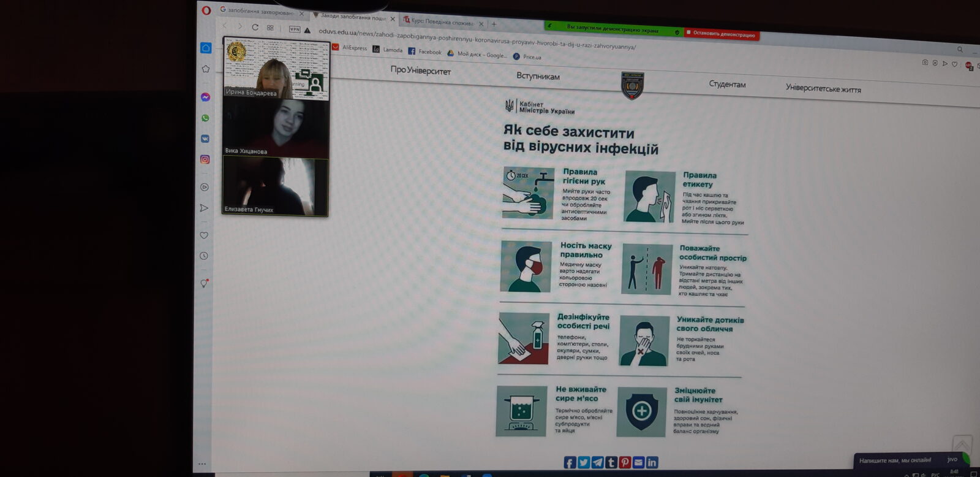The width and height of the screenshot is (980, 477).
Task: Expand the Про Університет navigation menu
Action: tap(420, 71)
